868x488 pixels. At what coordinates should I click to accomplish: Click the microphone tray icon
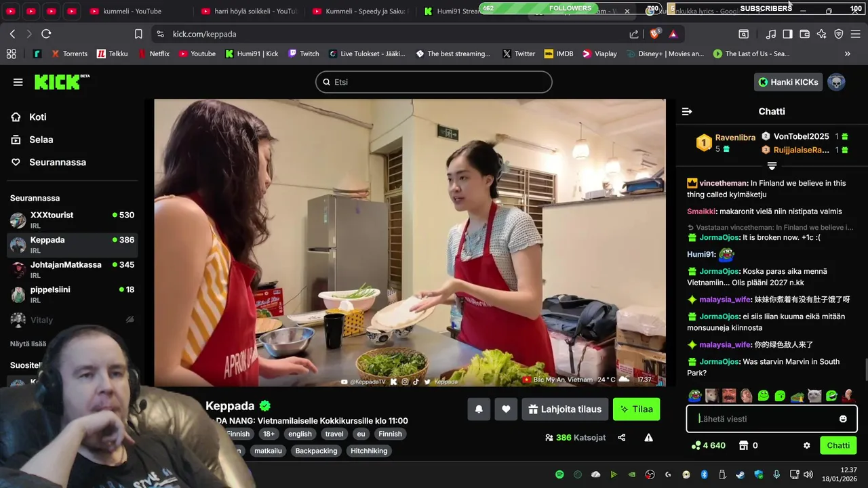[x=776, y=474]
